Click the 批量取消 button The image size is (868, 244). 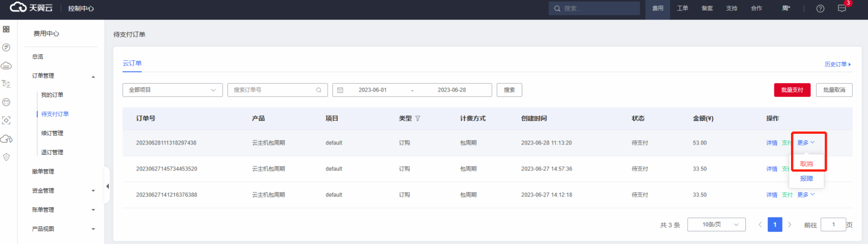click(834, 90)
